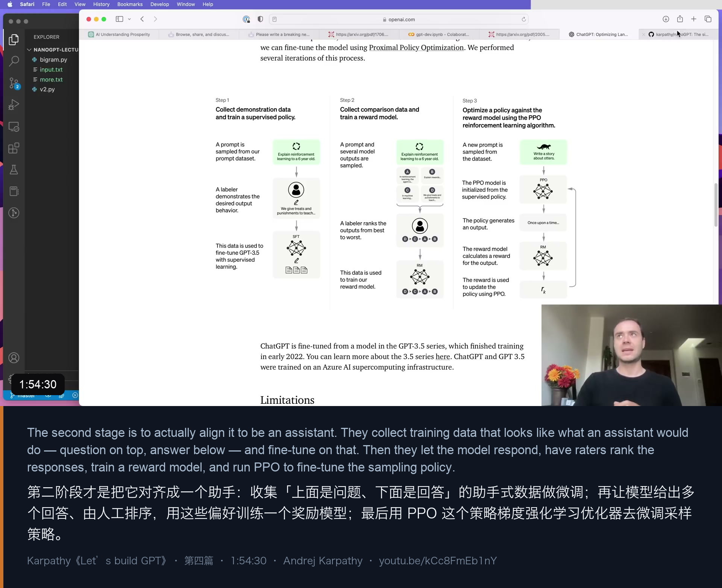Open the View menu

point(80,4)
